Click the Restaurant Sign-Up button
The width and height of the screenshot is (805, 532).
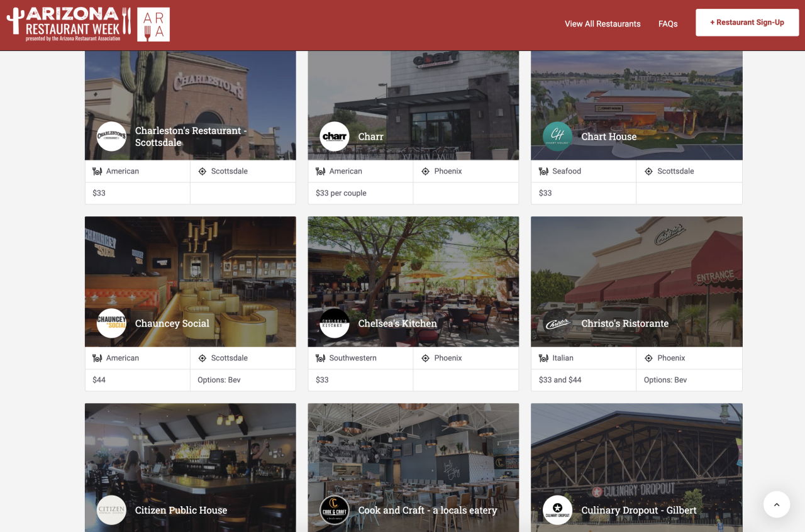[x=747, y=22]
